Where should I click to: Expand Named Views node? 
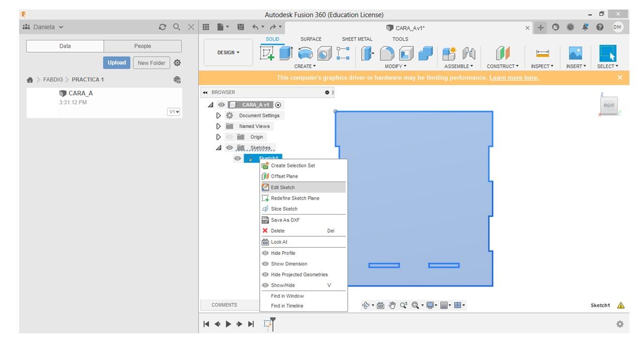click(x=218, y=126)
